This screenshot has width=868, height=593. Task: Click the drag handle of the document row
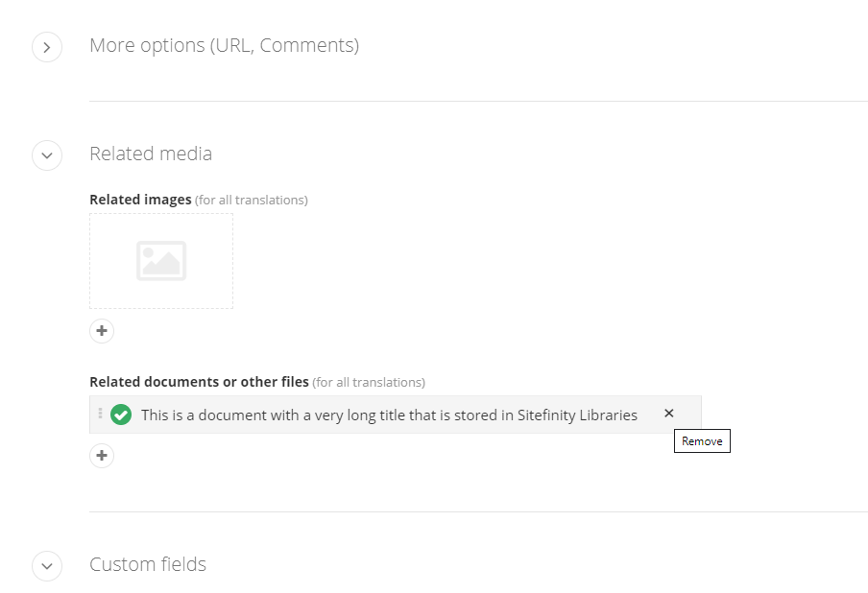click(100, 414)
